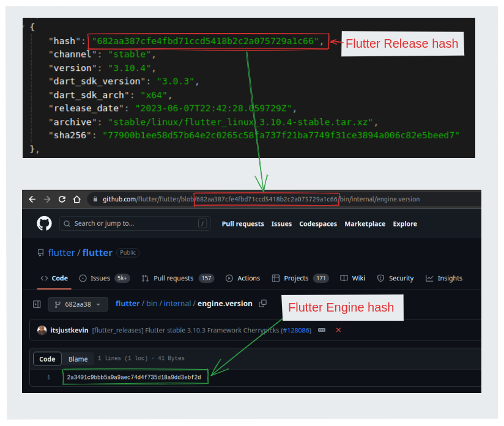Click the slash shortcut key icon in search

pos(202,223)
